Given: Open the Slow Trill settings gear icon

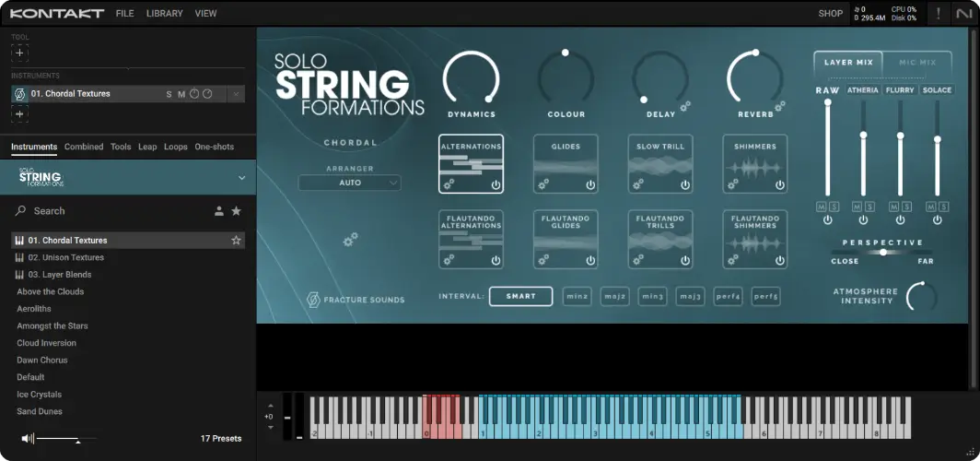Looking at the screenshot, I should tap(638, 184).
